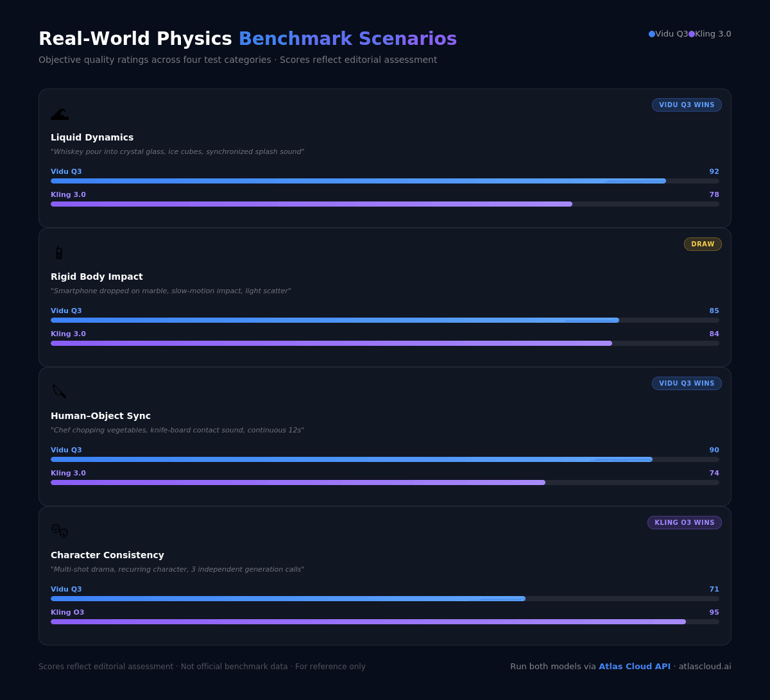This screenshot has height=700, width=770.
Task: Click the Vidu Q3 score bar in Liquid Dynamics
Action: click(358, 181)
